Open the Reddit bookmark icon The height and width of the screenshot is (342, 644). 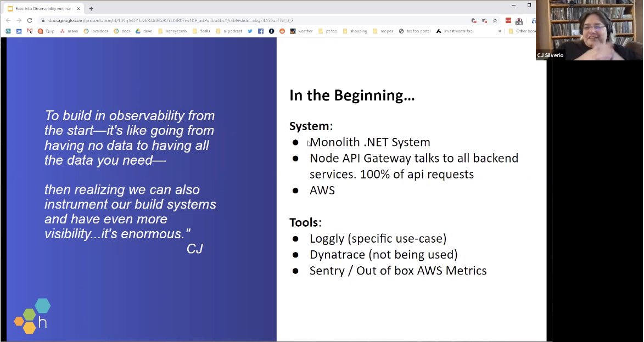tap(282, 31)
